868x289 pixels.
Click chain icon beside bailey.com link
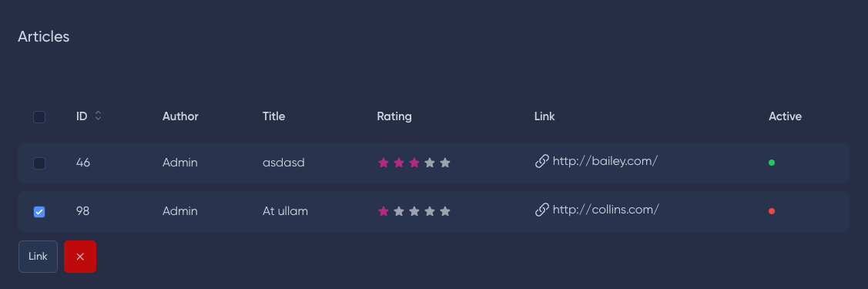(542, 161)
